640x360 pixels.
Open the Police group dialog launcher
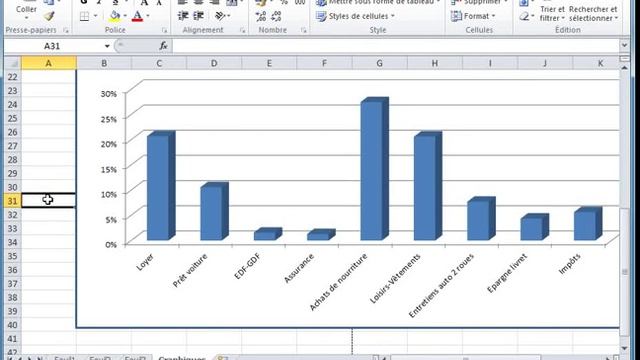tap(164, 30)
